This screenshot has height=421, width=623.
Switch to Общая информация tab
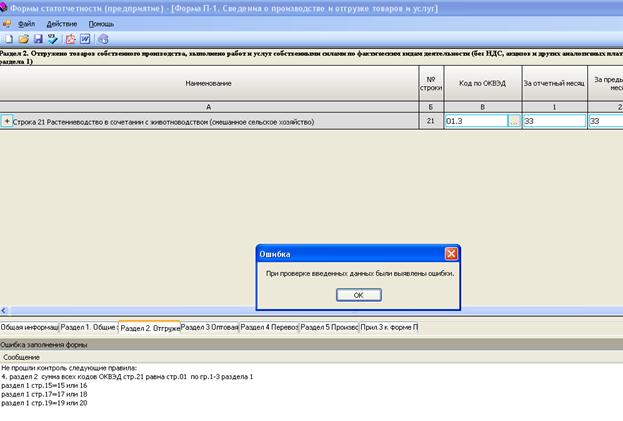click(29, 327)
